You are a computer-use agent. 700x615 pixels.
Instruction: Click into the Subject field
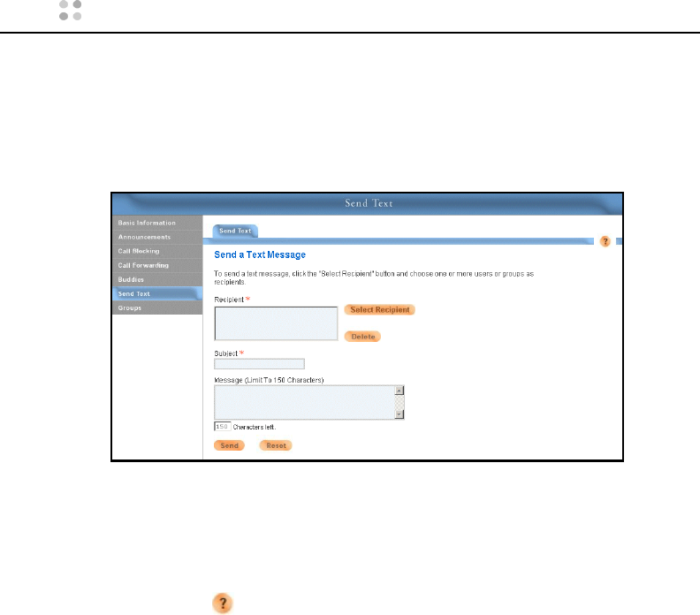click(259, 364)
